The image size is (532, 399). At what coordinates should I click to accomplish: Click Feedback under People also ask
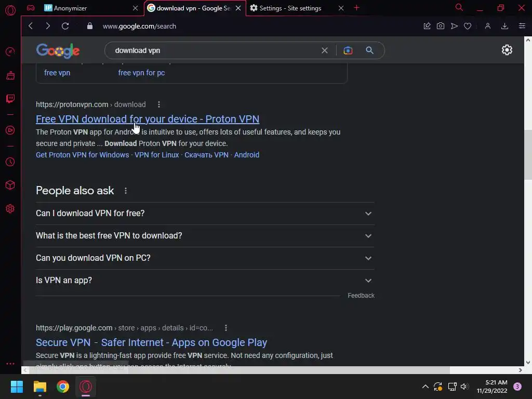(361, 296)
